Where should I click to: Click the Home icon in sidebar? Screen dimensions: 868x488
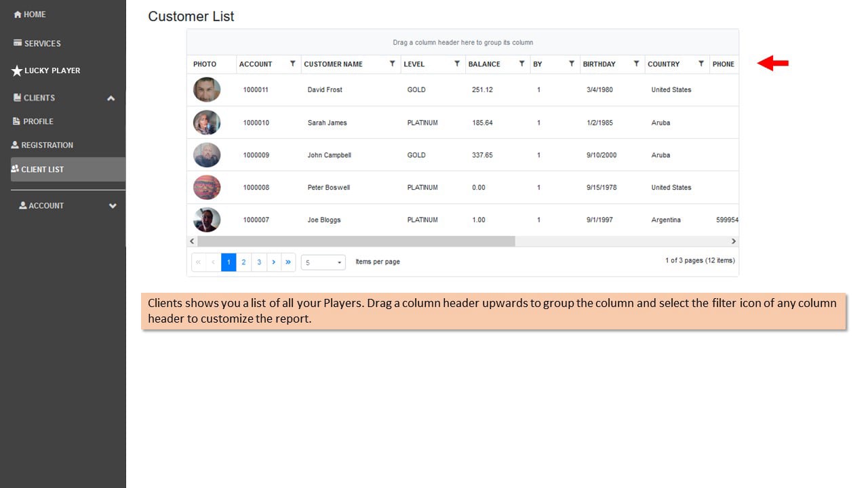18,14
